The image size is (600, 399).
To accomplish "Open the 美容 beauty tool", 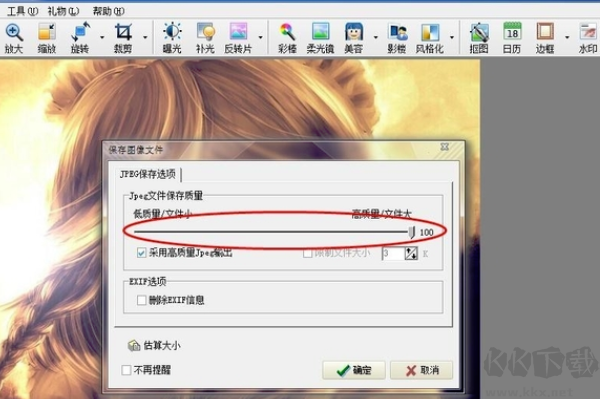I will pyautogui.click(x=354, y=37).
